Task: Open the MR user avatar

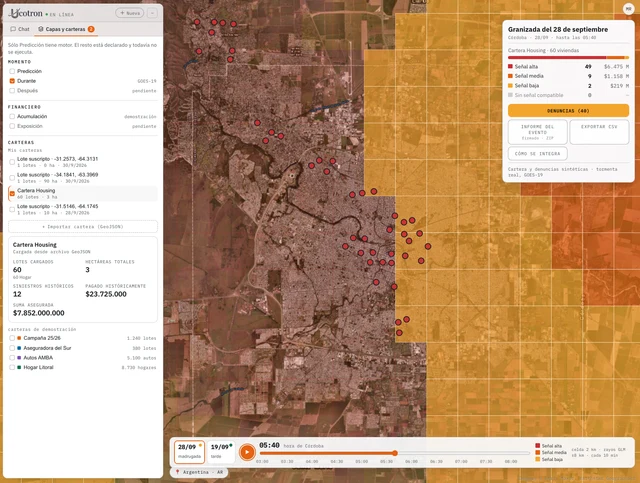Action: [x=628, y=9]
